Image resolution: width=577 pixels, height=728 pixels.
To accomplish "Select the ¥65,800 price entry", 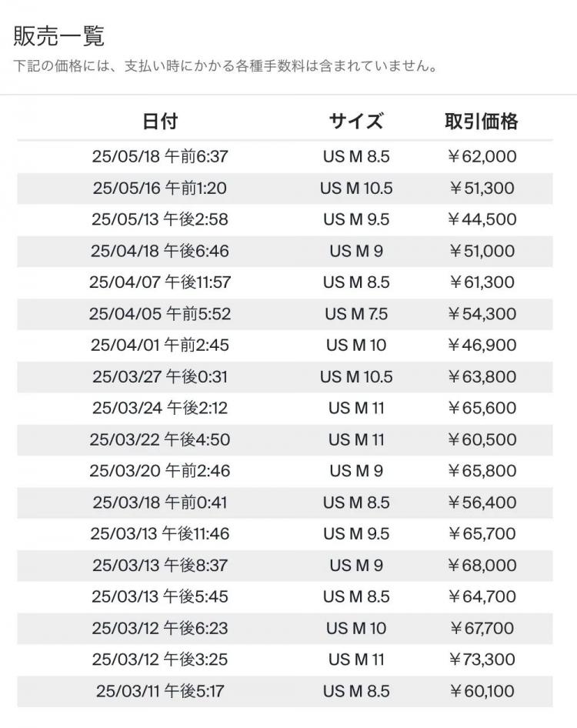I will coord(482,471).
